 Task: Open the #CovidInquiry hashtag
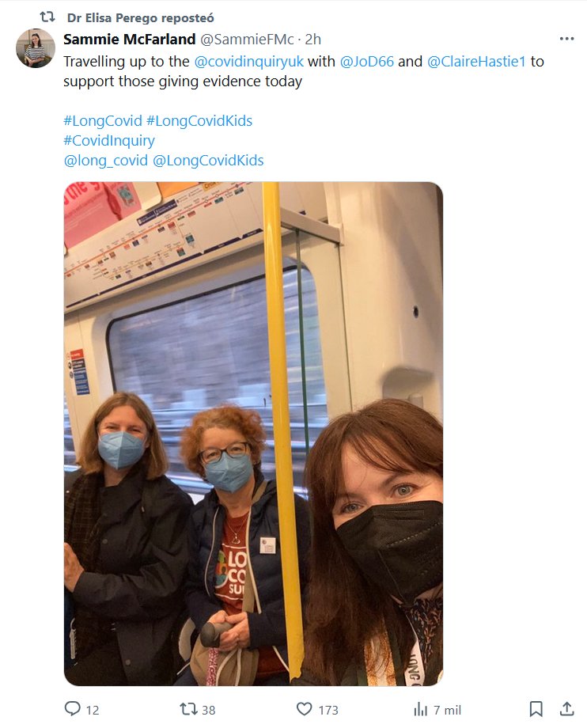point(109,141)
